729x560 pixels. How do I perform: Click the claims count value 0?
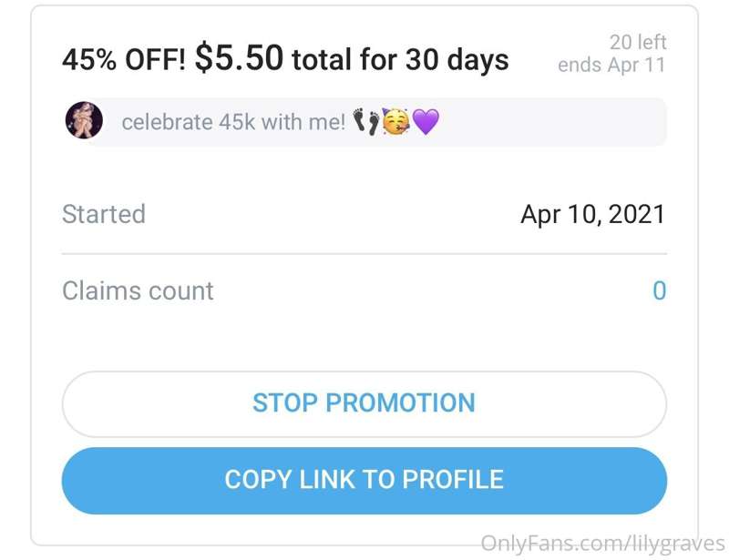[659, 290]
